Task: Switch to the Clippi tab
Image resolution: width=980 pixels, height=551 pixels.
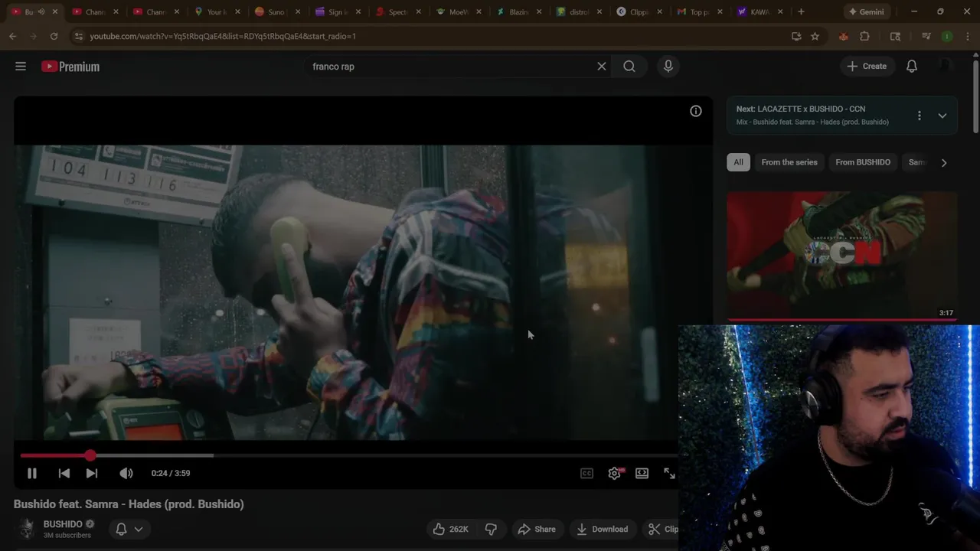Action: [639, 11]
